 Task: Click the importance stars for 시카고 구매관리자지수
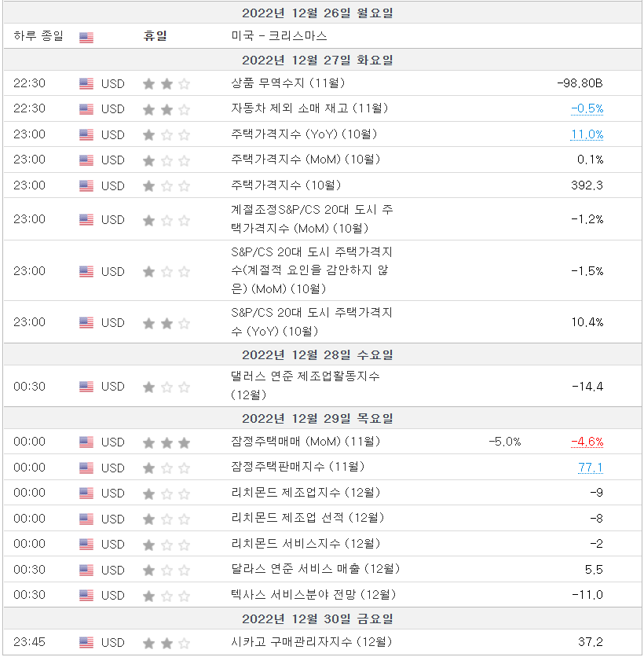(x=166, y=643)
